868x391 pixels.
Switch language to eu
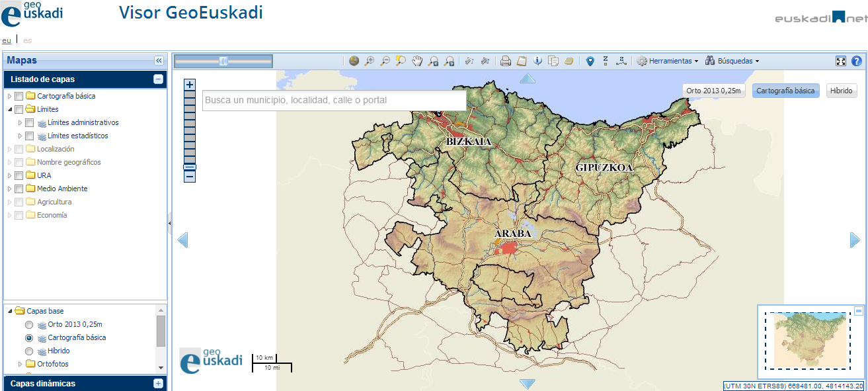7,40
